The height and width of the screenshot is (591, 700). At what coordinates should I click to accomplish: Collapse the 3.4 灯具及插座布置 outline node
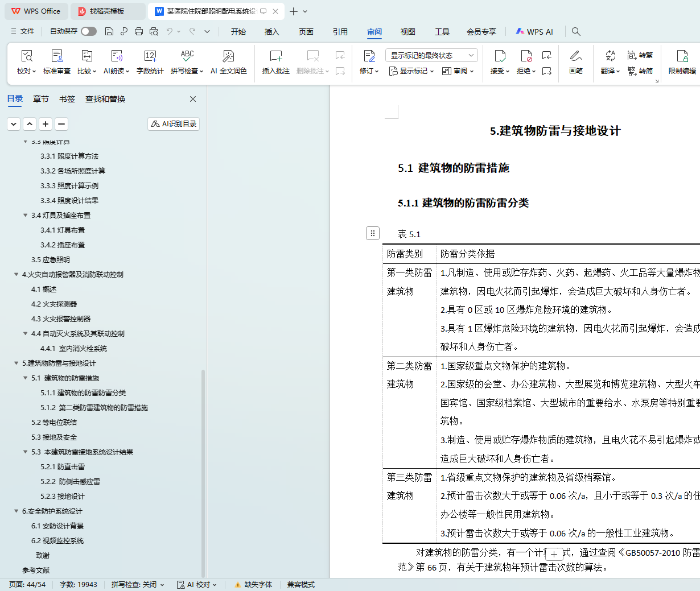coord(25,215)
